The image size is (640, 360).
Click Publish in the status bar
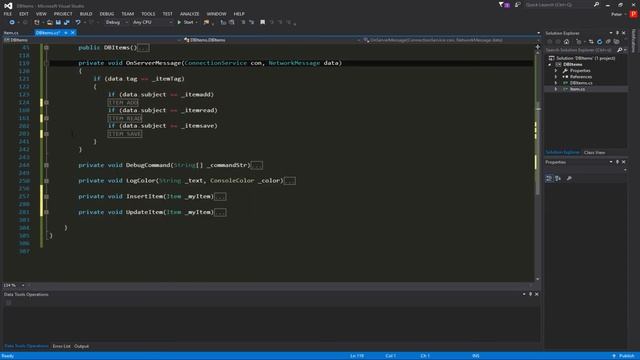[x=624, y=356]
